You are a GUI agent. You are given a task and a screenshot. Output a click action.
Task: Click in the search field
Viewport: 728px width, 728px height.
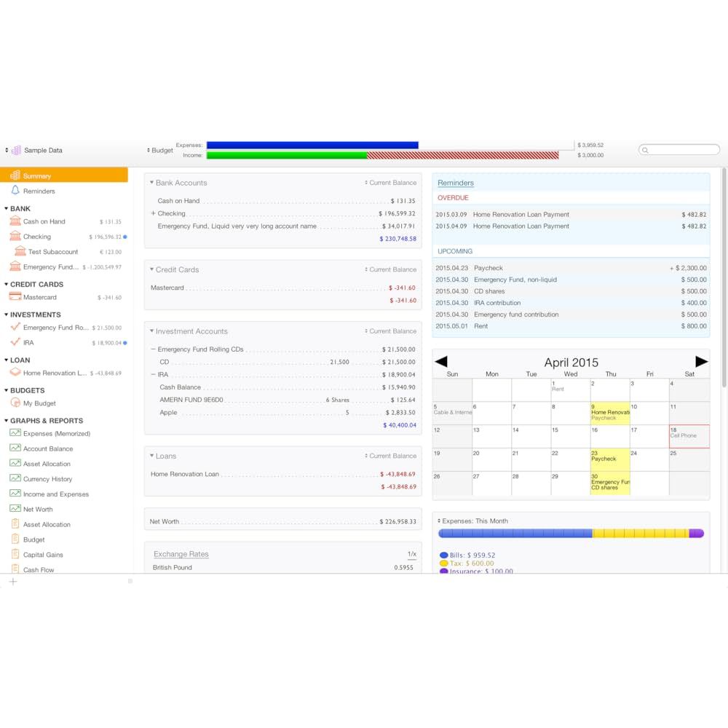click(679, 149)
